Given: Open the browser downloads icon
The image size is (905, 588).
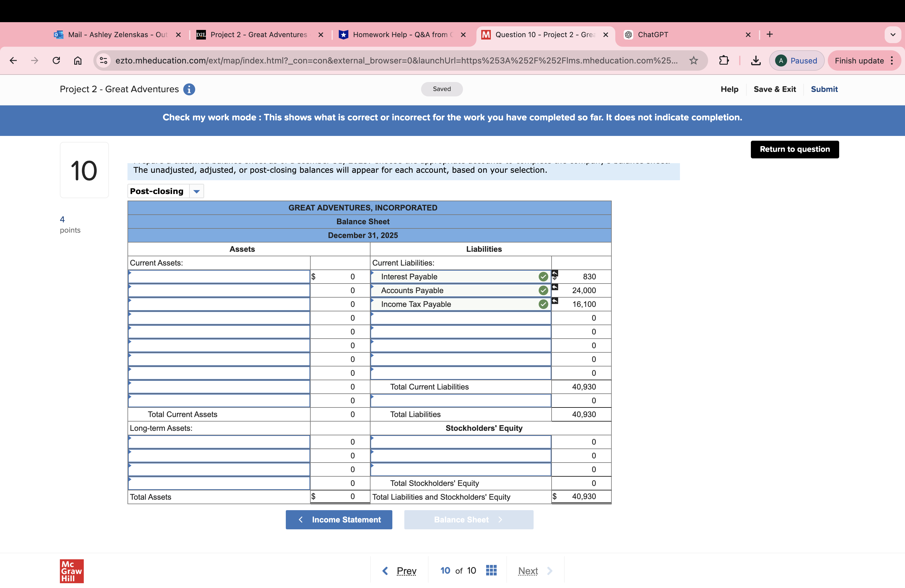Looking at the screenshot, I should point(756,60).
